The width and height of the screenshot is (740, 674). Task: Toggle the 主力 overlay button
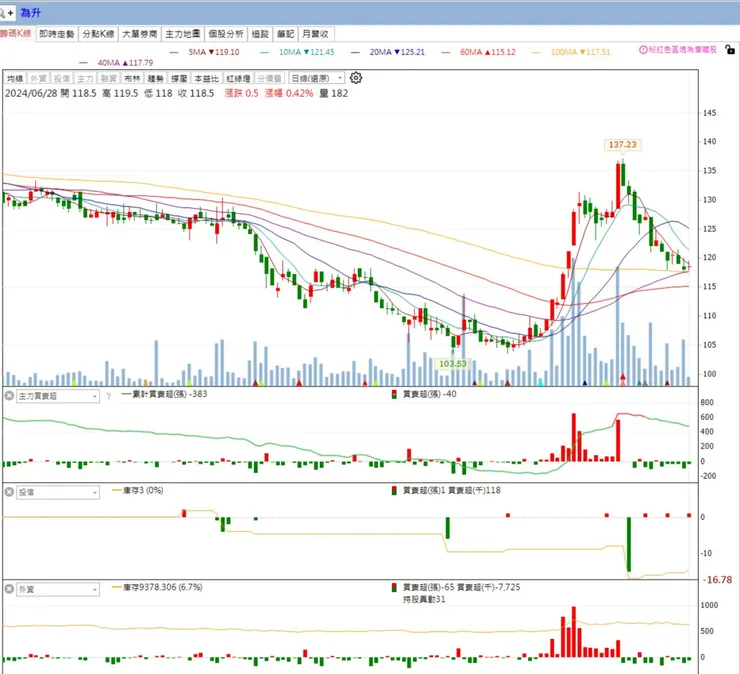(85, 78)
